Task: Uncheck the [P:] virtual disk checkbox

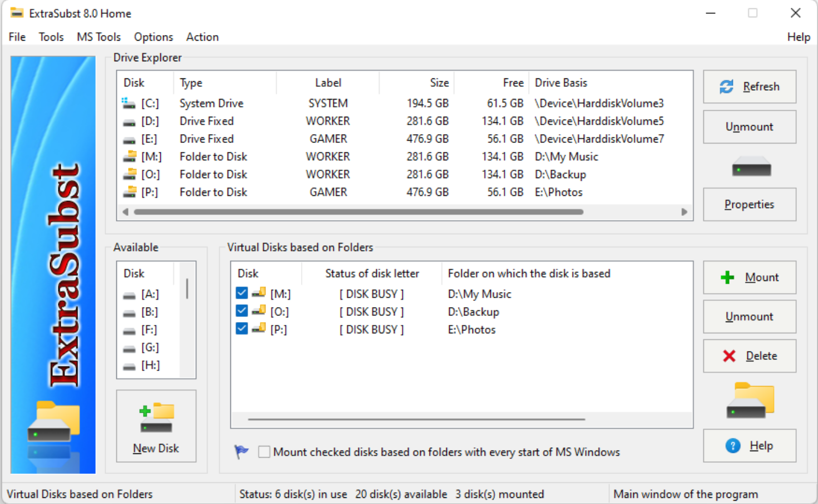Action: (x=241, y=328)
